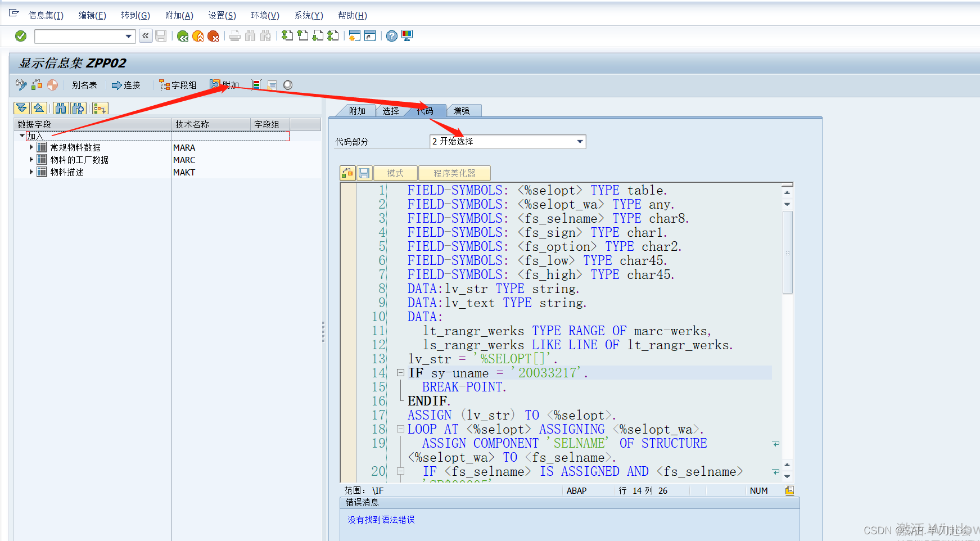Click the pencil display/change icon
This screenshot has height=541, width=980.
pos(21,84)
